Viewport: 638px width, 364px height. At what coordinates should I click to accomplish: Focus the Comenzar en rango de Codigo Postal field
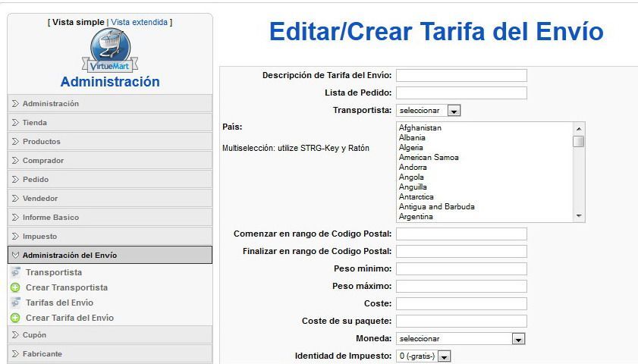461,234
